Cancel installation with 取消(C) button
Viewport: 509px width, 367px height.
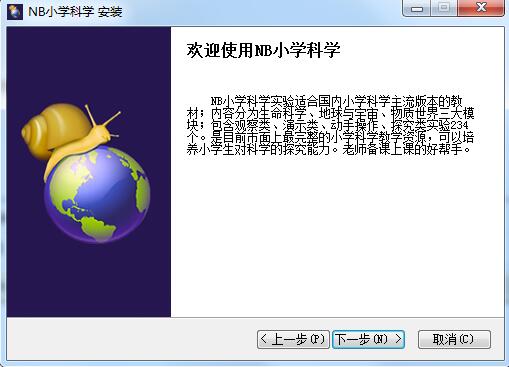coord(454,339)
